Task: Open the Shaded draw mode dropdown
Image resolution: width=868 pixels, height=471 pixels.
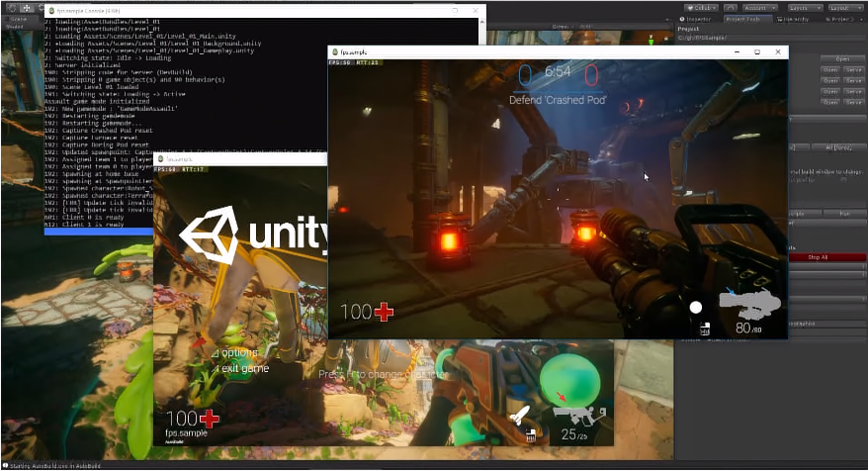Action: [15, 27]
